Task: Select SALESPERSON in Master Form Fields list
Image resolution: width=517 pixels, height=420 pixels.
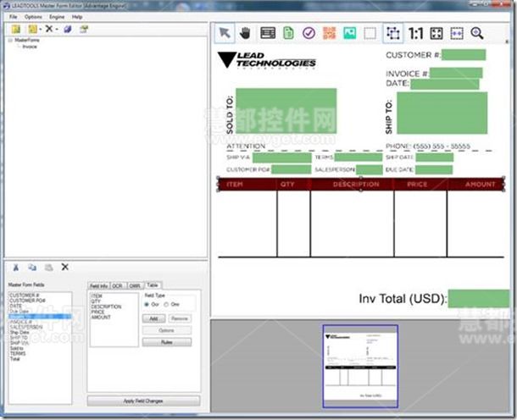Action: click(26, 327)
